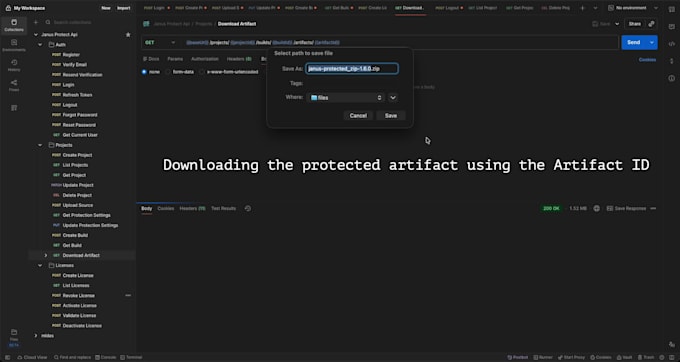Screen dimensions: 680x362
Task: Click Save in the save file dialog
Action: tap(391, 116)
